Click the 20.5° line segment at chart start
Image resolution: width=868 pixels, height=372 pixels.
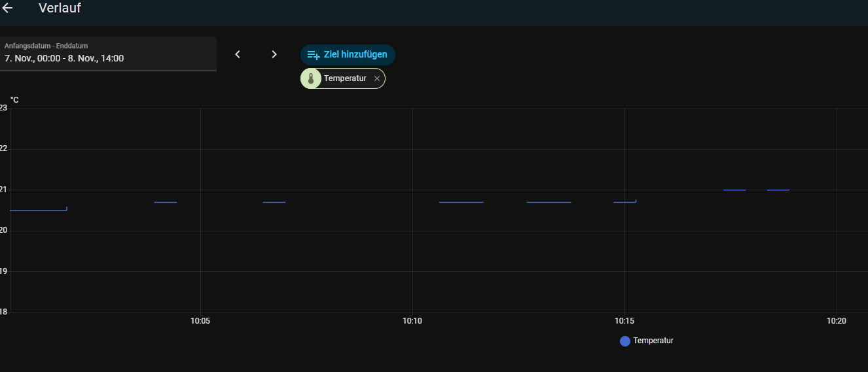pos(38,211)
